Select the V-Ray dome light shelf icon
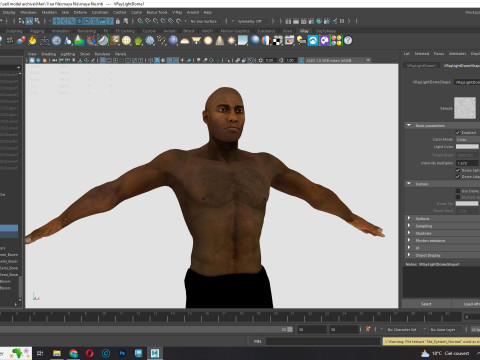The height and width of the screenshot is (360, 480). pyautogui.click(x=184, y=41)
